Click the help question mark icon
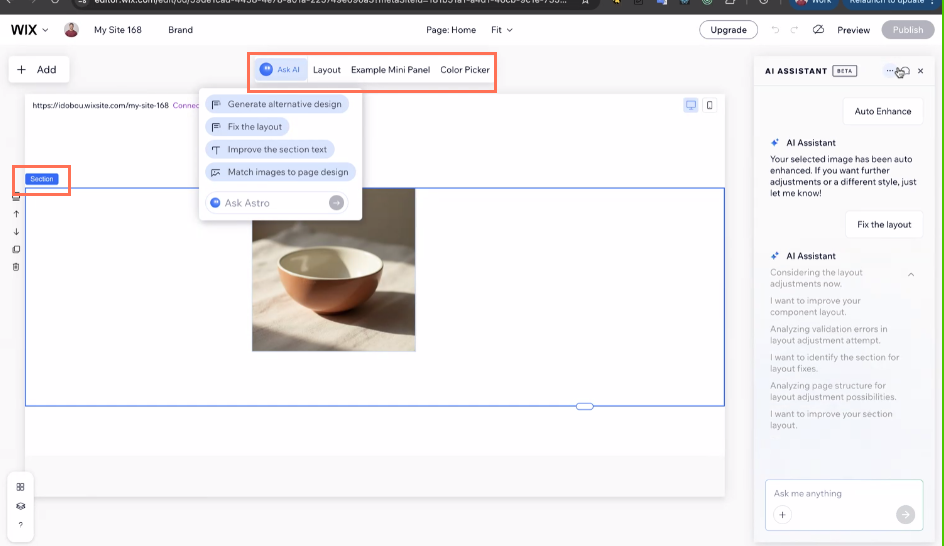The image size is (944, 546). pos(20,525)
